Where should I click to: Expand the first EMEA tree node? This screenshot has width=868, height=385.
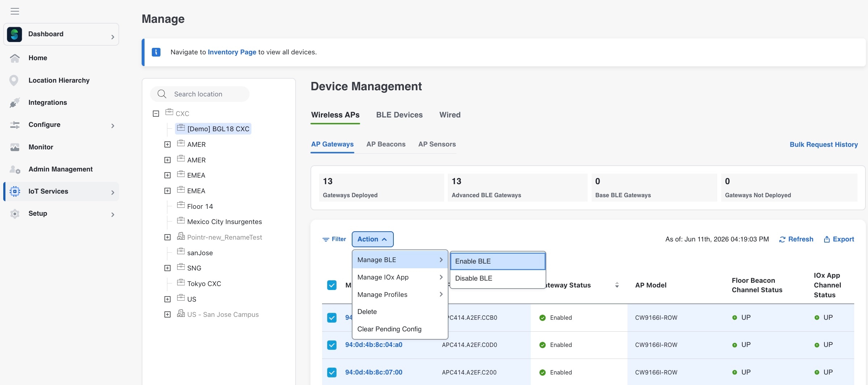[167, 175]
